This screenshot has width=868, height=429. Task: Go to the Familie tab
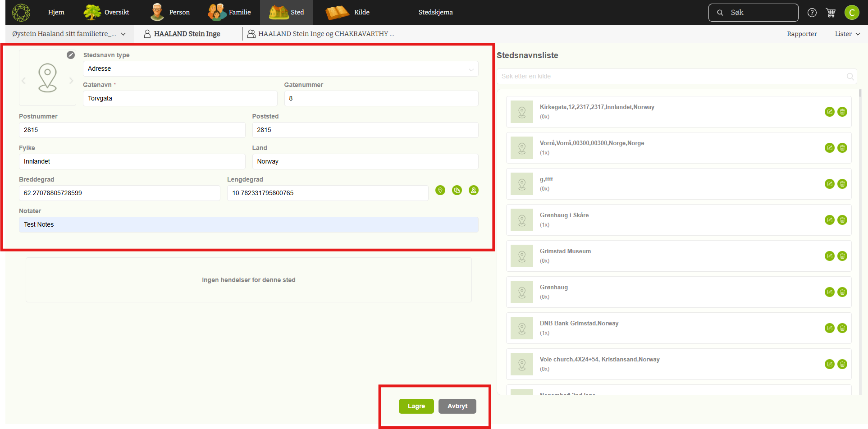click(x=230, y=12)
